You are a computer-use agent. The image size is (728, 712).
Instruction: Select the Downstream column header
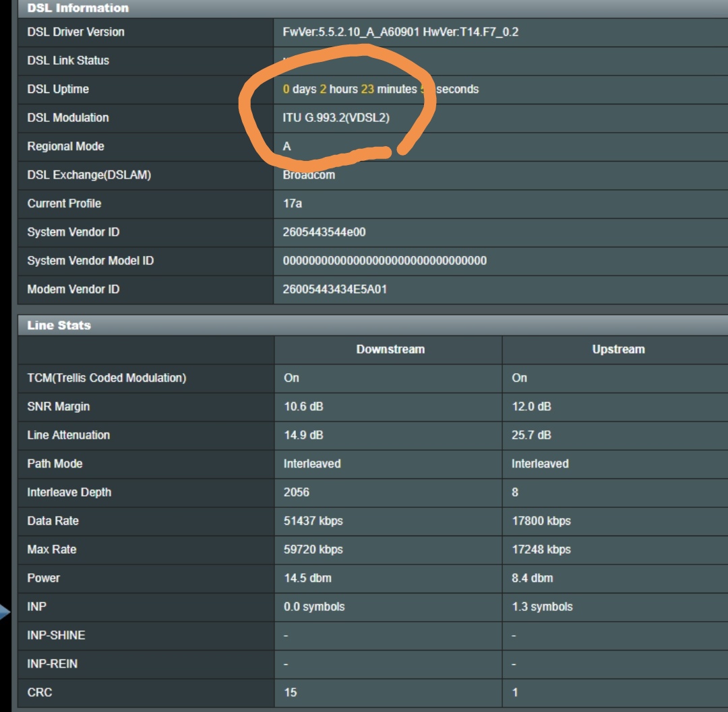coord(390,349)
